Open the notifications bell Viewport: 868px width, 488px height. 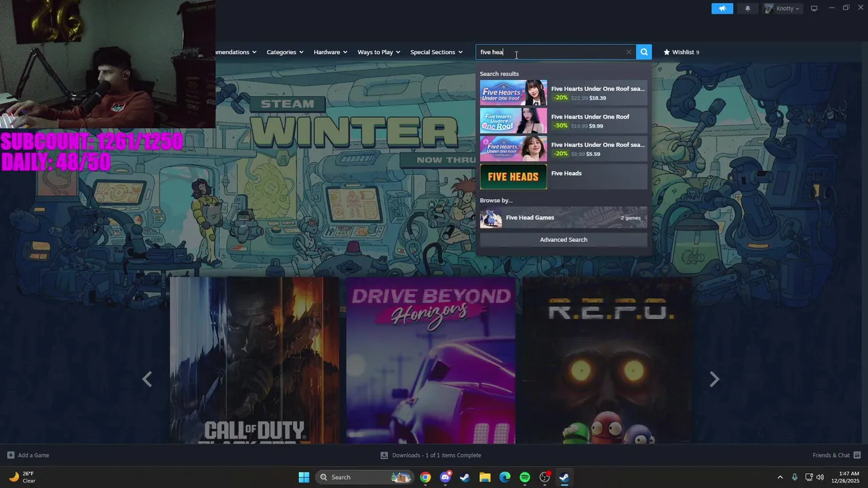click(x=748, y=8)
